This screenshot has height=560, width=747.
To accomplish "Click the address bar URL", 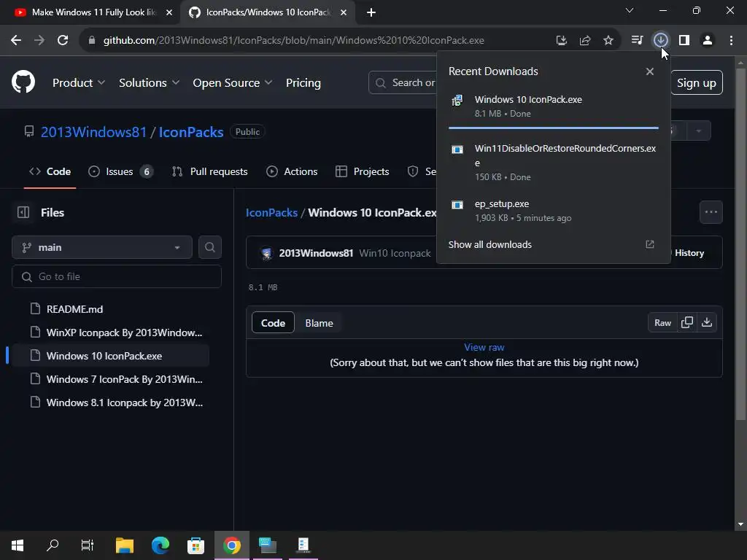I will 293,40.
